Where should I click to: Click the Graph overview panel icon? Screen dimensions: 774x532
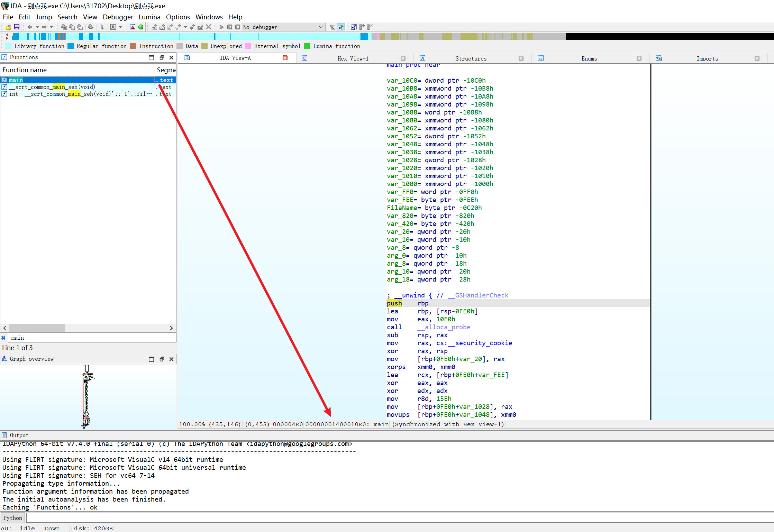point(5,359)
